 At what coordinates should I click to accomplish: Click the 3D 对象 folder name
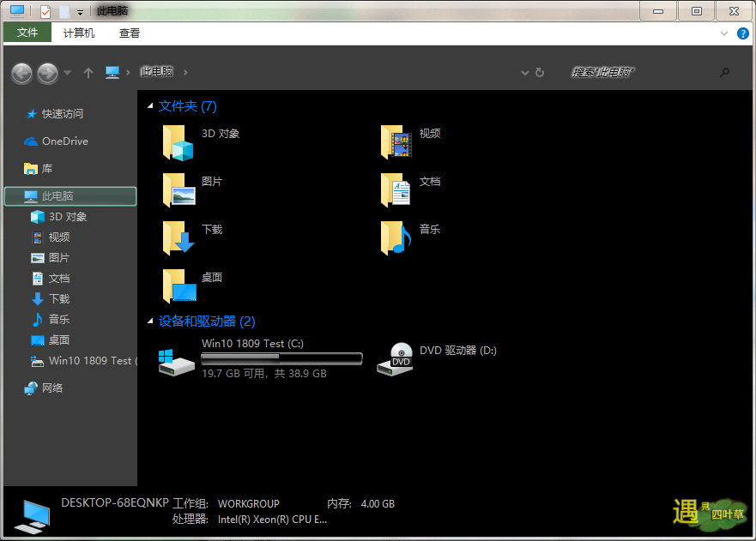(x=221, y=134)
